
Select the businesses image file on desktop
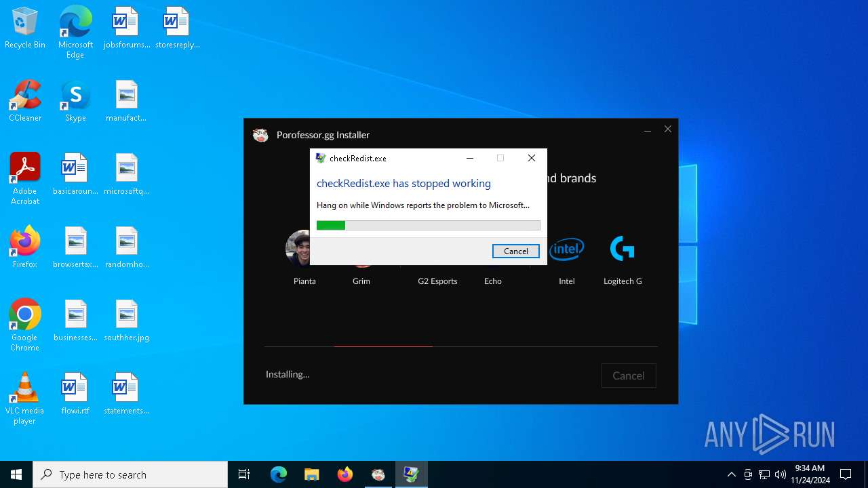pyautogui.click(x=75, y=321)
